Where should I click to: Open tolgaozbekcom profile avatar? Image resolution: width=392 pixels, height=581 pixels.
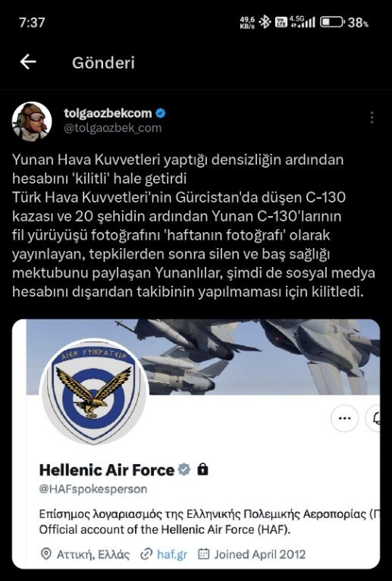32,121
